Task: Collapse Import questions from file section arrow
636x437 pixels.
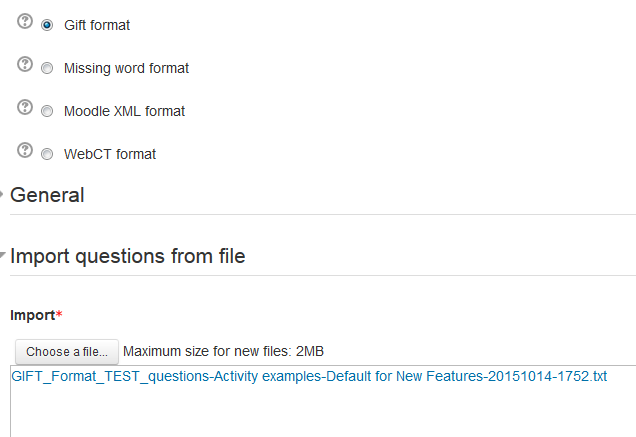Action: click(2, 255)
